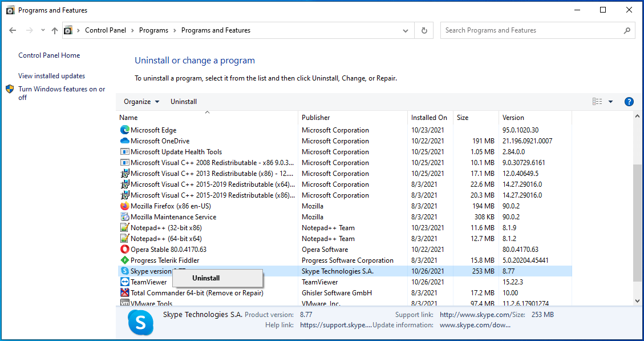The height and width of the screenshot is (341, 644).
Task: Select the Microsoft Edge program icon
Action: pos(124,130)
